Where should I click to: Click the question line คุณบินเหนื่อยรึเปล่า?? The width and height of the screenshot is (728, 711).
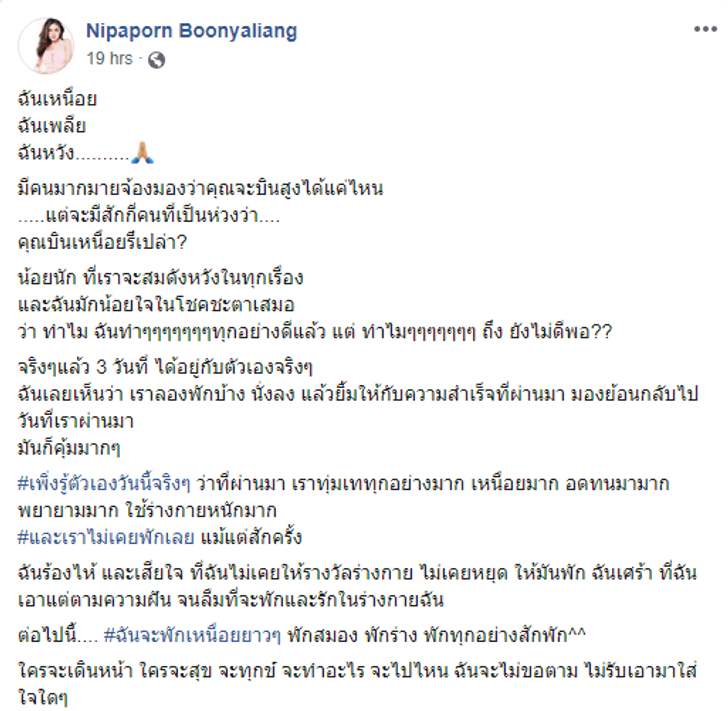(102, 242)
